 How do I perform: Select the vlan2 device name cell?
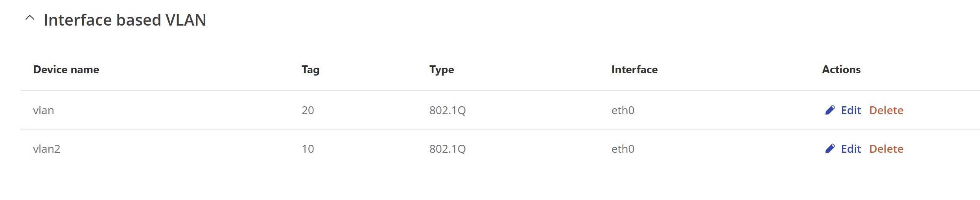[46, 149]
